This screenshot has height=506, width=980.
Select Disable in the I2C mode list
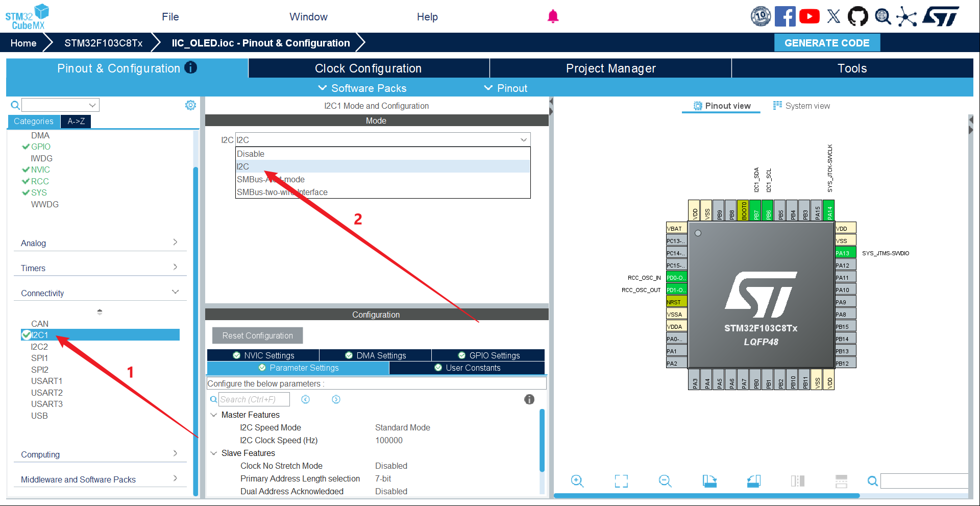383,154
